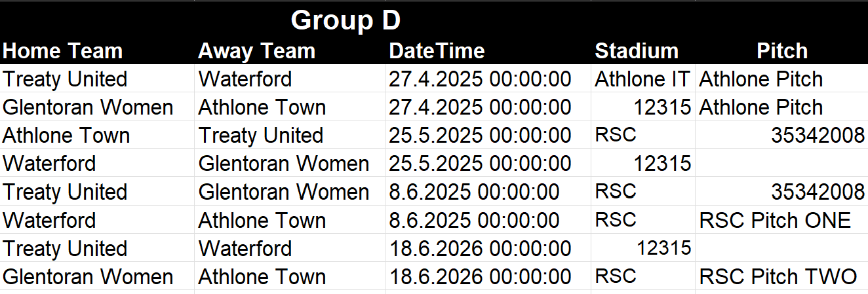Click the DateTime column header
This screenshot has height=294, width=868.
(437, 51)
